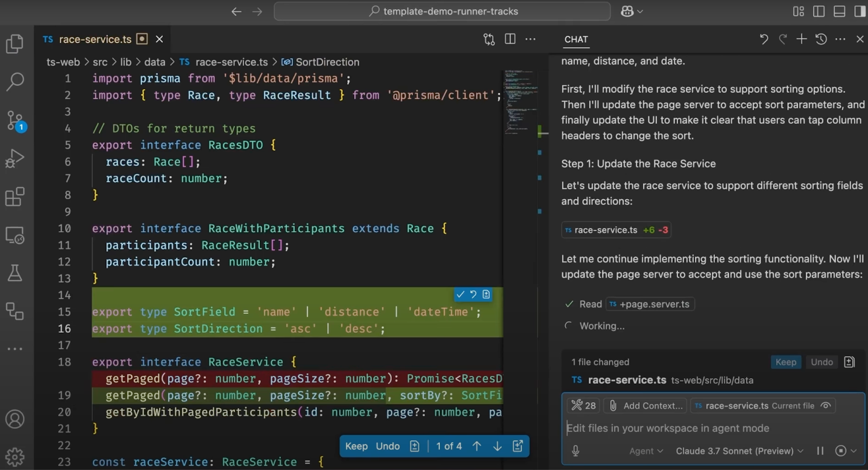Close the Chat panel
The width and height of the screenshot is (868, 470).
[860, 39]
